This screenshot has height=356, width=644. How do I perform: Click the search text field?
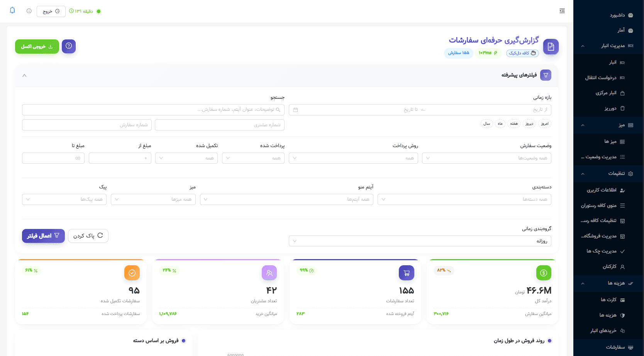(x=153, y=110)
